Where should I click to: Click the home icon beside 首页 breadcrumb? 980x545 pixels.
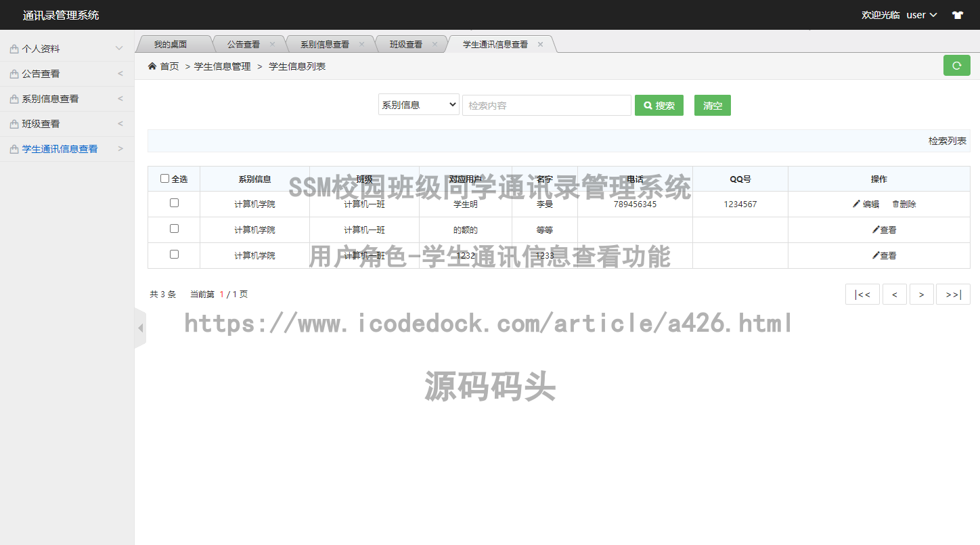(152, 66)
